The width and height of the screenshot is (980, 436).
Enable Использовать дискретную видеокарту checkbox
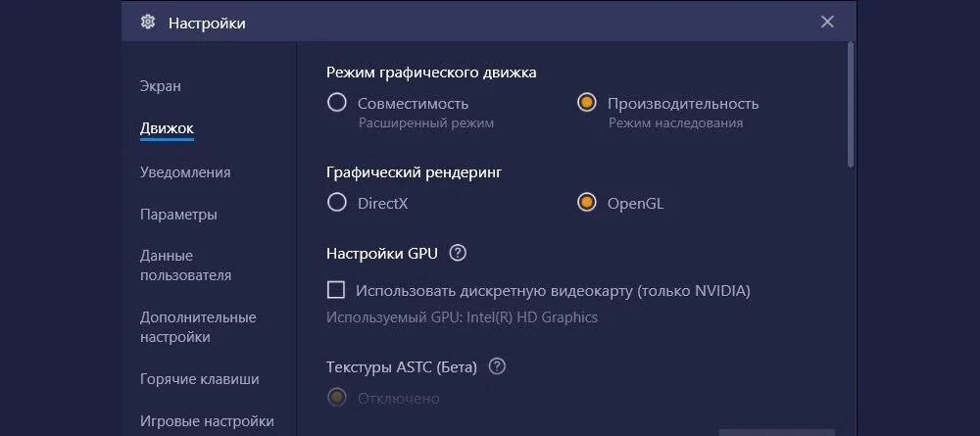point(336,290)
